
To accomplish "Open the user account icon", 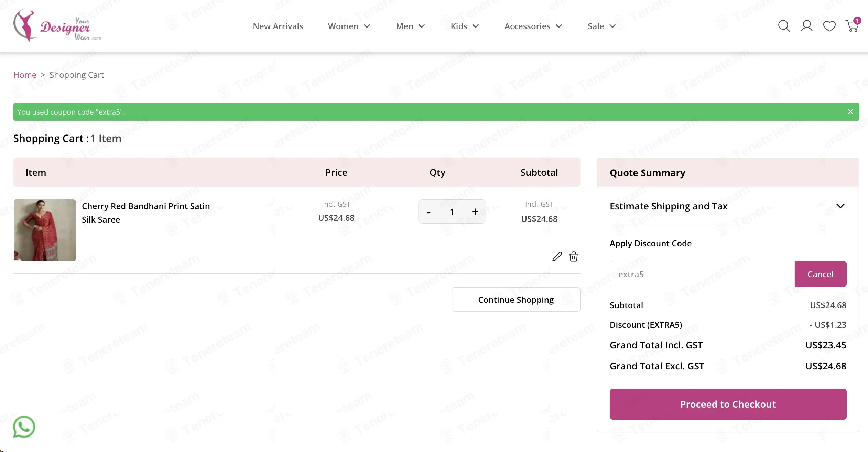I will click(806, 26).
